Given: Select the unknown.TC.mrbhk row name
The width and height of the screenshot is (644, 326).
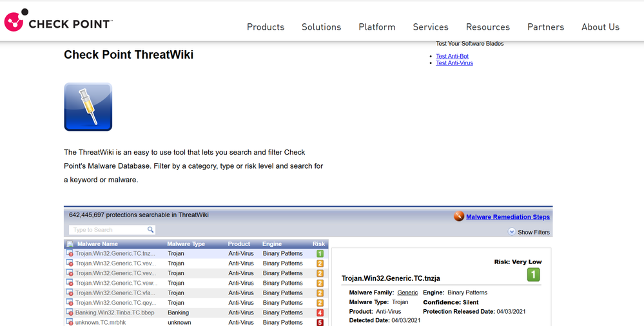Looking at the screenshot, I should [x=101, y=323].
